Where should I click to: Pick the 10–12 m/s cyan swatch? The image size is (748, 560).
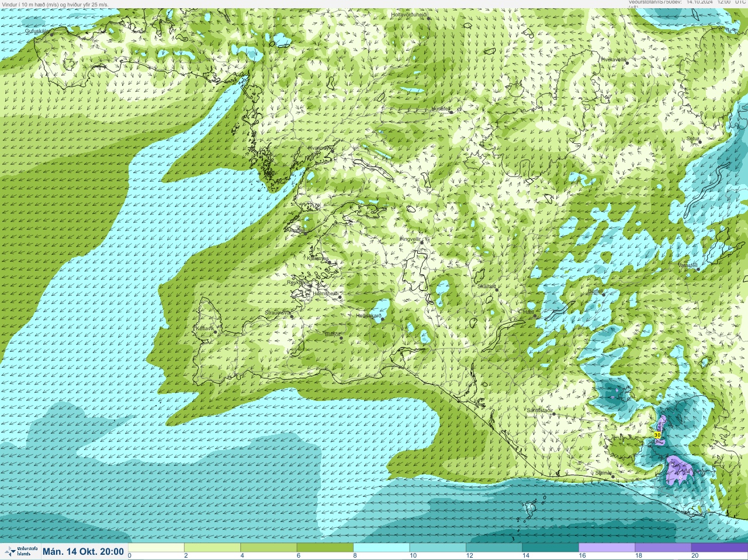[438, 548]
